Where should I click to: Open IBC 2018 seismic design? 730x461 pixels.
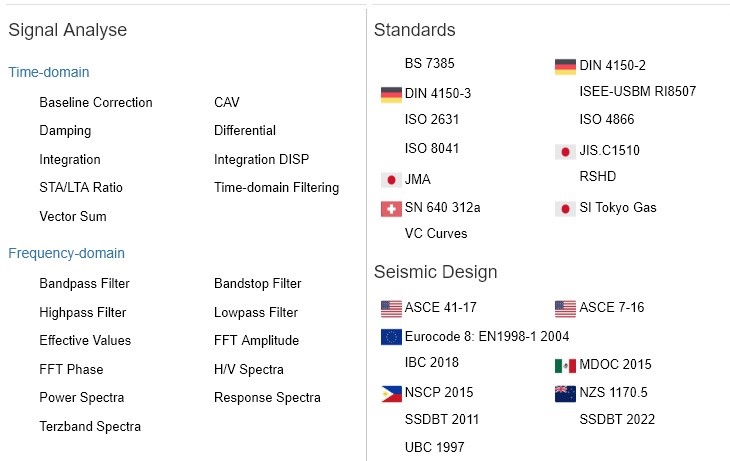coord(432,362)
